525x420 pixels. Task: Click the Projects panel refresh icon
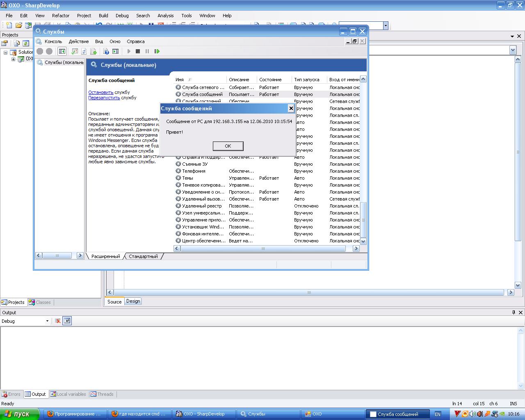(x=26, y=43)
